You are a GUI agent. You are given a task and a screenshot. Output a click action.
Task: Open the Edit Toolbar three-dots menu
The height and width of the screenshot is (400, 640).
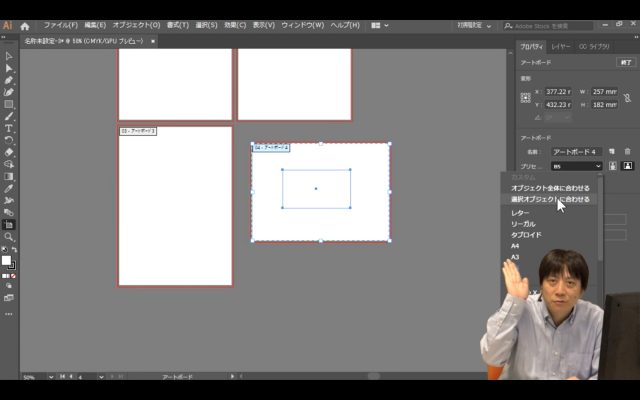point(9,314)
